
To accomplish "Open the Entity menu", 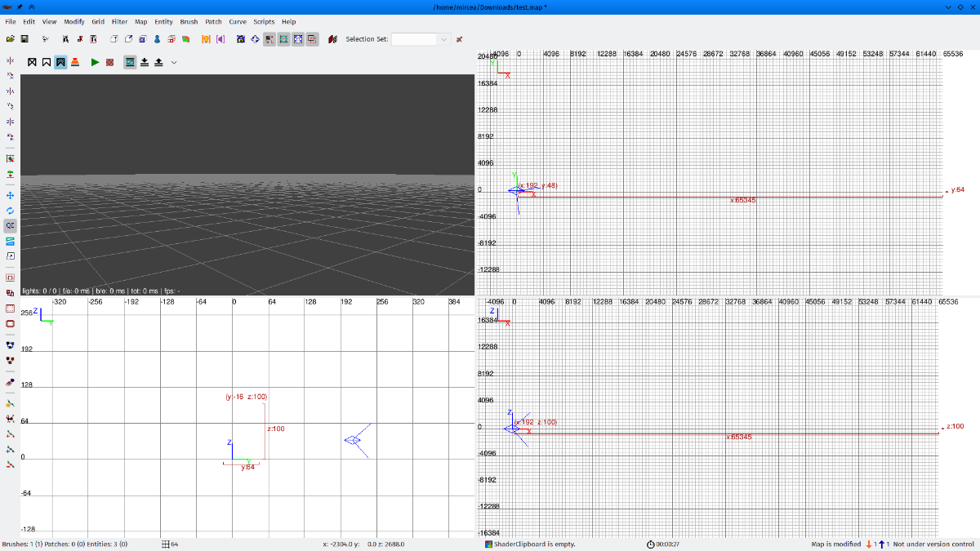I will coord(163,21).
